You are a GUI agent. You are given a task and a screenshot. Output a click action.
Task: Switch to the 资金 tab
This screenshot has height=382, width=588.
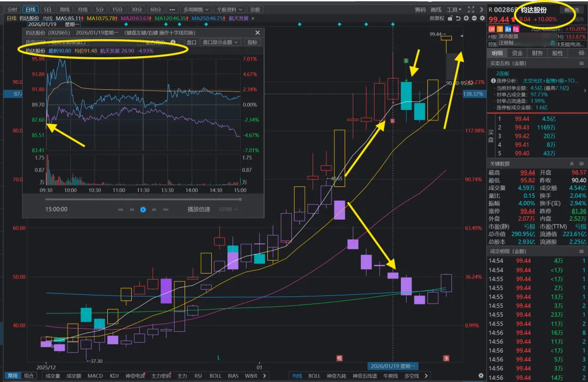point(517,53)
